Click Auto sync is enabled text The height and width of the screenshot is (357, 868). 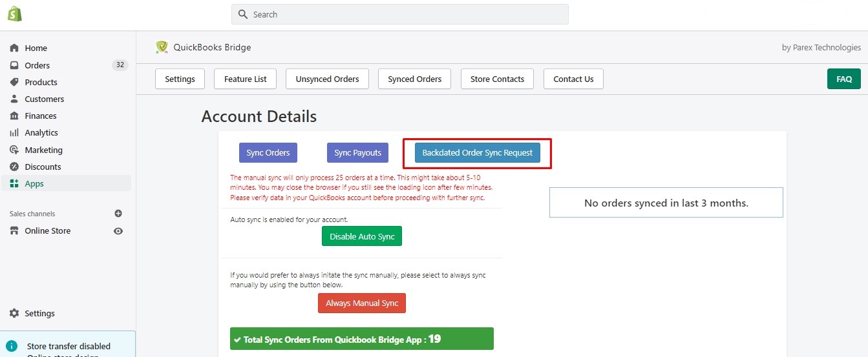[289, 219]
